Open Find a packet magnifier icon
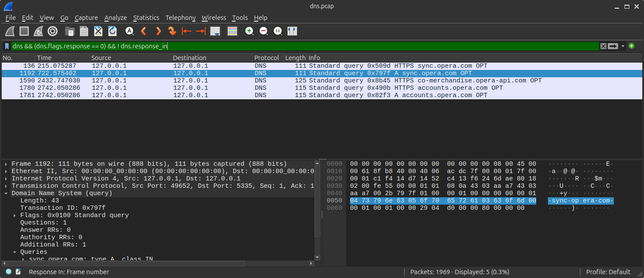644x278 pixels. [130, 31]
